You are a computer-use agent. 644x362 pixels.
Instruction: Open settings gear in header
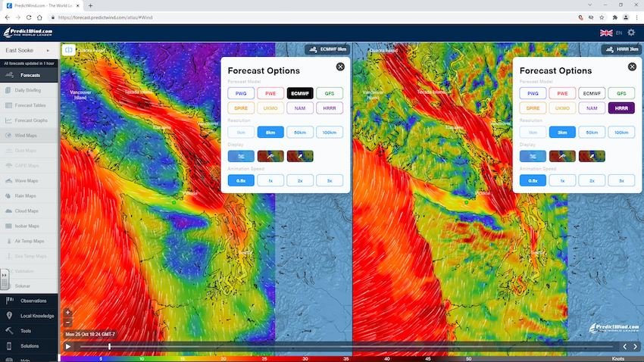pos(631,33)
